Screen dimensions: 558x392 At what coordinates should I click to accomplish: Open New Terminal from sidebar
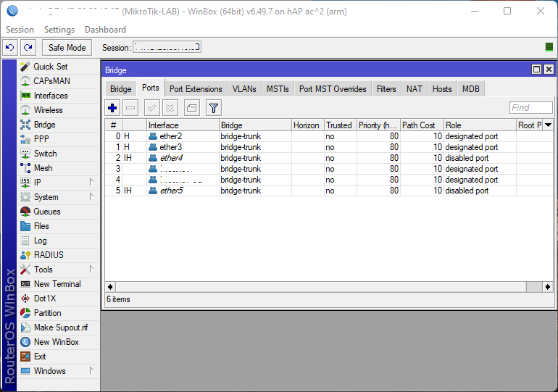pyautogui.click(x=59, y=284)
